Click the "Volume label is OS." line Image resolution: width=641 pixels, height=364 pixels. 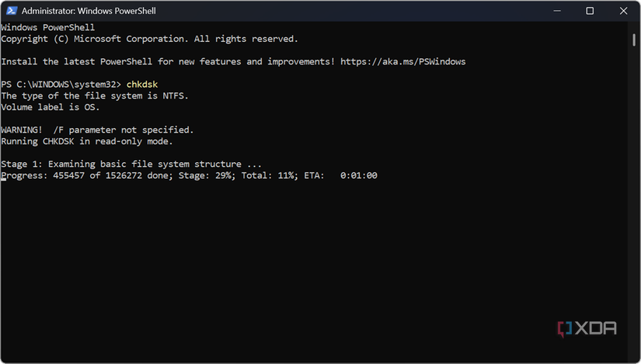pos(51,107)
